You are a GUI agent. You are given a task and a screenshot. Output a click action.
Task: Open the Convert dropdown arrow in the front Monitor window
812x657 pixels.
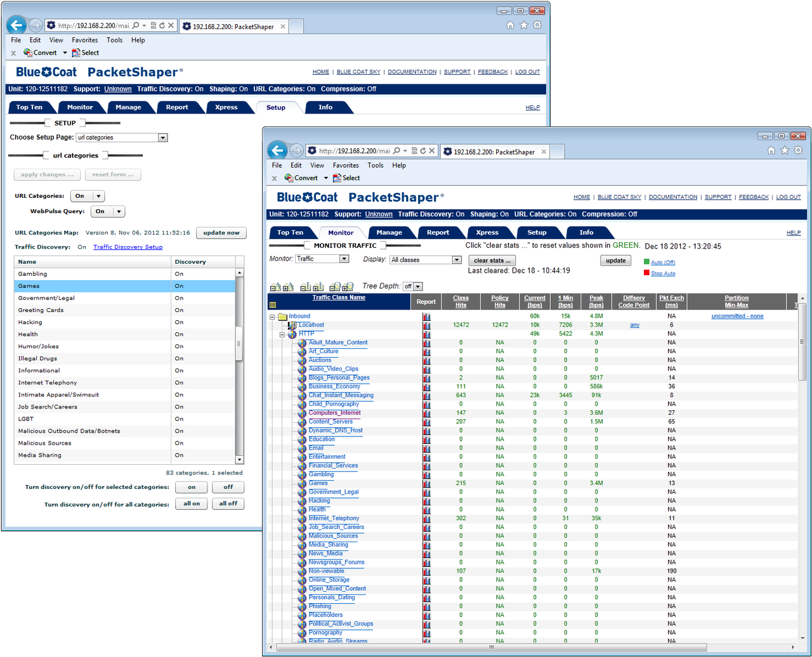326,178
